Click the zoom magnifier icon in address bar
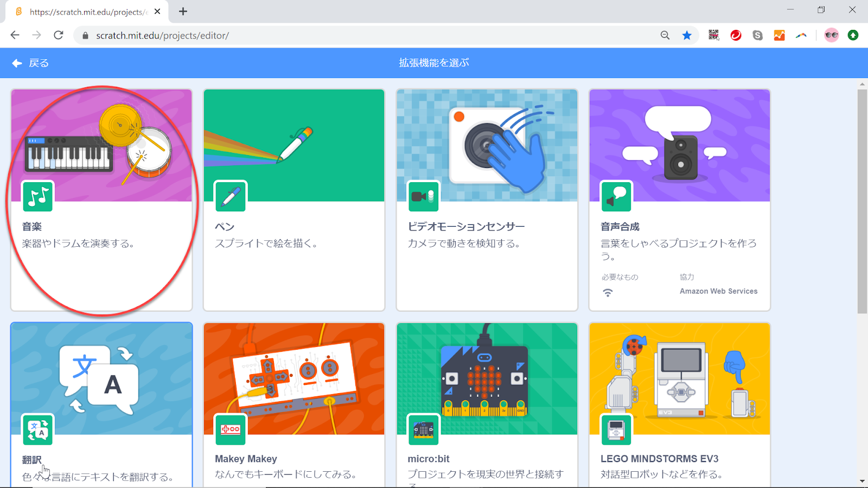The image size is (868, 488). (x=665, y=35)
